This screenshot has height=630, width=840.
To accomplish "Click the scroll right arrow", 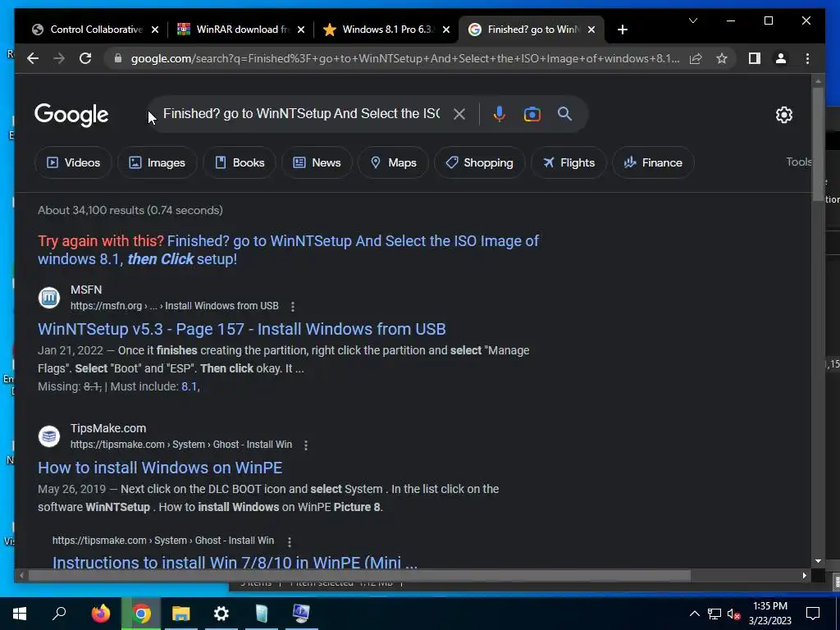I will (x=804, y=576).
